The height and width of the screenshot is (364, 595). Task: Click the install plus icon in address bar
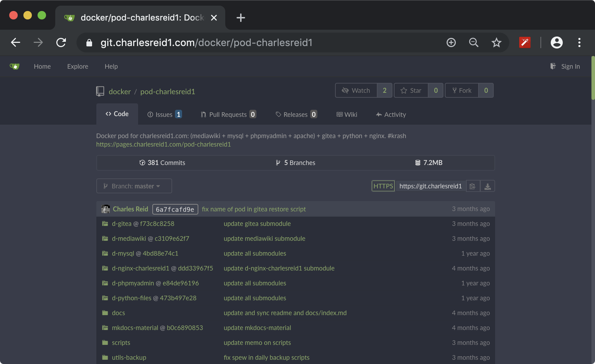click(x=451, y=42)
